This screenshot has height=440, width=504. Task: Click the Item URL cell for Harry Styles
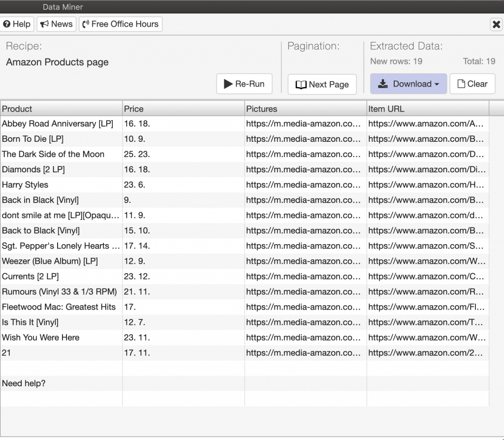pyautogui.click(x=428, y=185)
